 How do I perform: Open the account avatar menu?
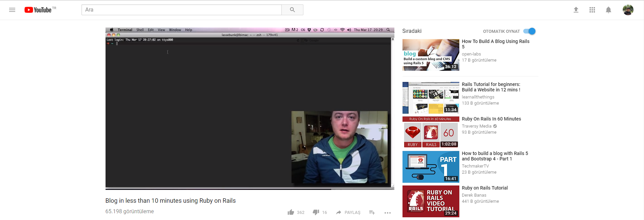click(x=628, y=10)
